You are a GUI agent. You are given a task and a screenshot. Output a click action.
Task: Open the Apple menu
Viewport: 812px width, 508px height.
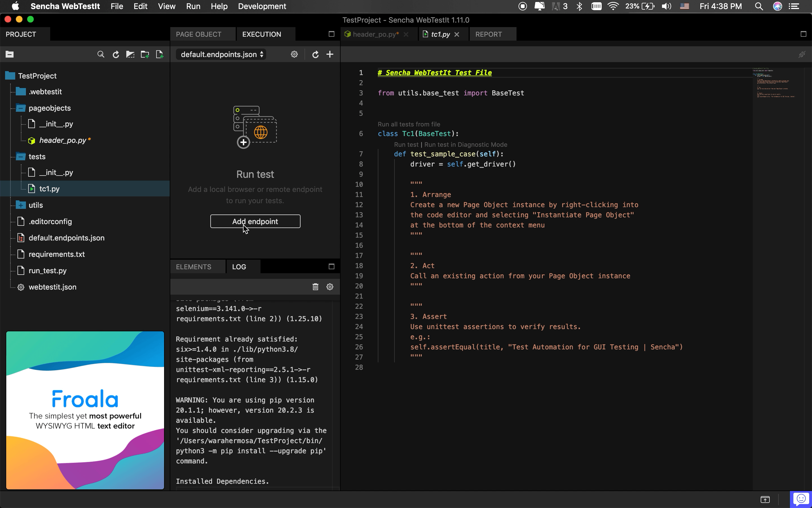click(x=15, y=6)
